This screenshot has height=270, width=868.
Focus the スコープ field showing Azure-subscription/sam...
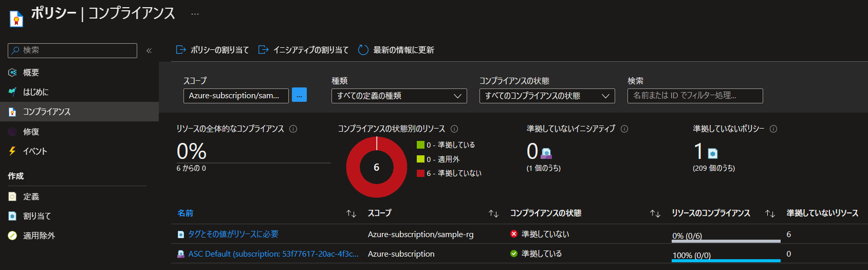tap(236, 96)
